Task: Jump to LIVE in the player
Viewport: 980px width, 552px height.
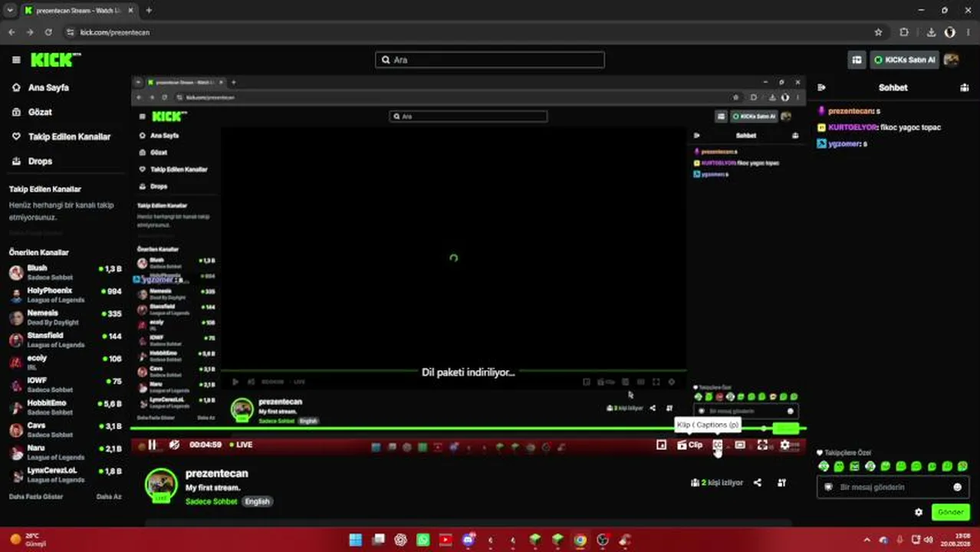Action: tap(241, 445)
